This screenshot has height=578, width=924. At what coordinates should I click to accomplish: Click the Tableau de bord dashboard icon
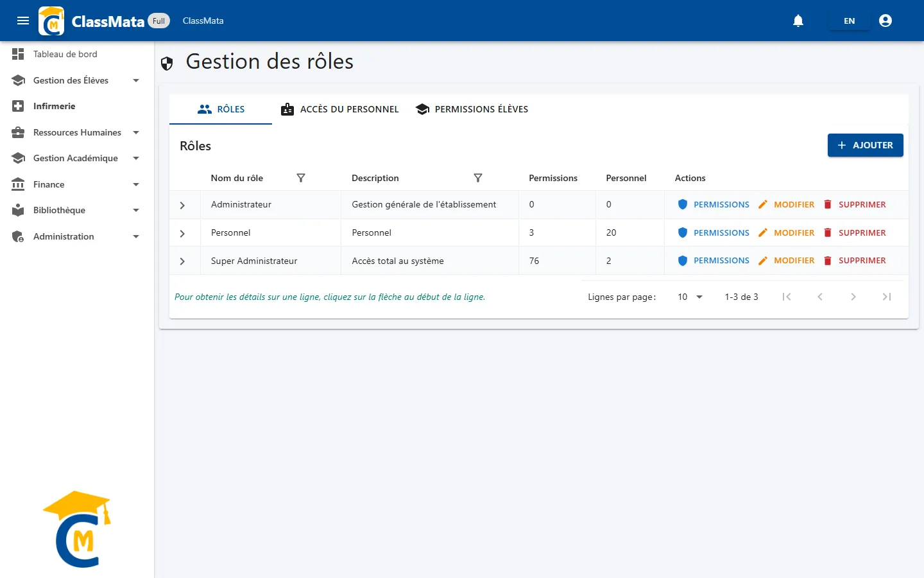(x=18, y=54)
